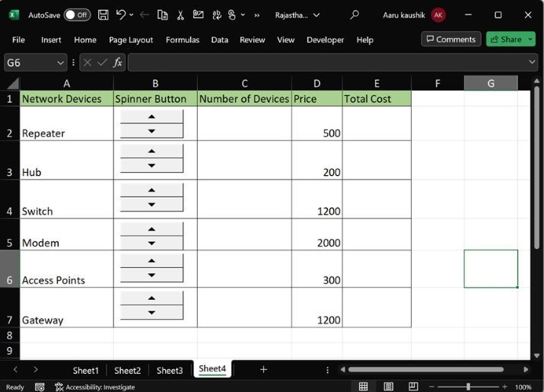Click the Switch spinner down arrow
Screen dimensions: 544x392
pyautogui.click(x=151, y=205)
